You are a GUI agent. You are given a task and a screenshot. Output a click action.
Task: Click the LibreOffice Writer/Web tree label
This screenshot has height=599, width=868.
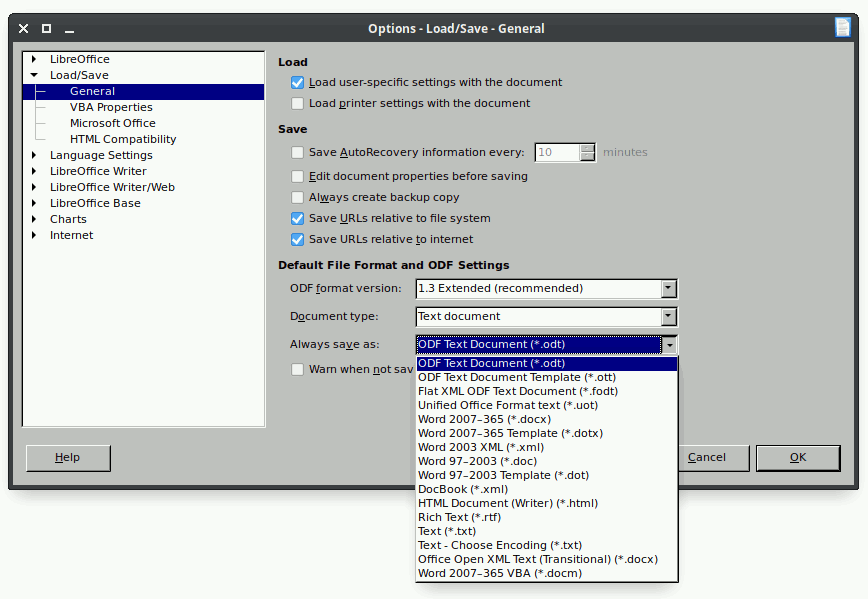[x=112, y=187]
